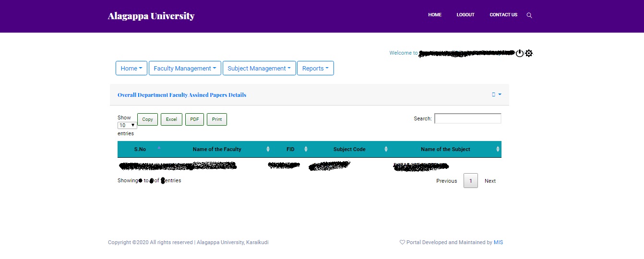Go to HOME in top navigation

(x=435, y=15)
